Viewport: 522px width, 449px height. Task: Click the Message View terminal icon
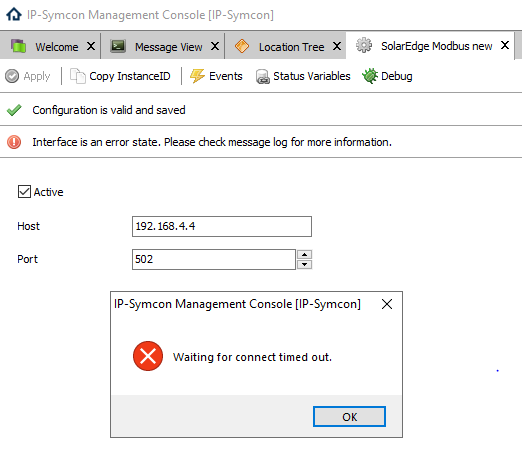pyautogui.click(x=118, y=46)
